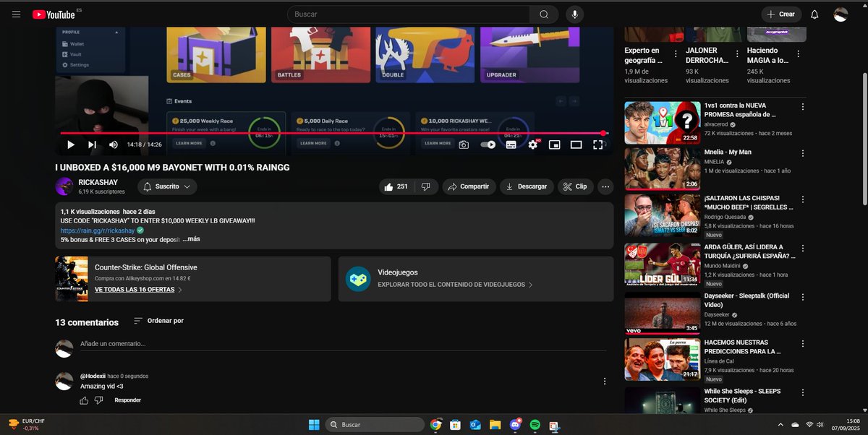Open Counter-Strike: Global Offensive game card

point(193,279)
